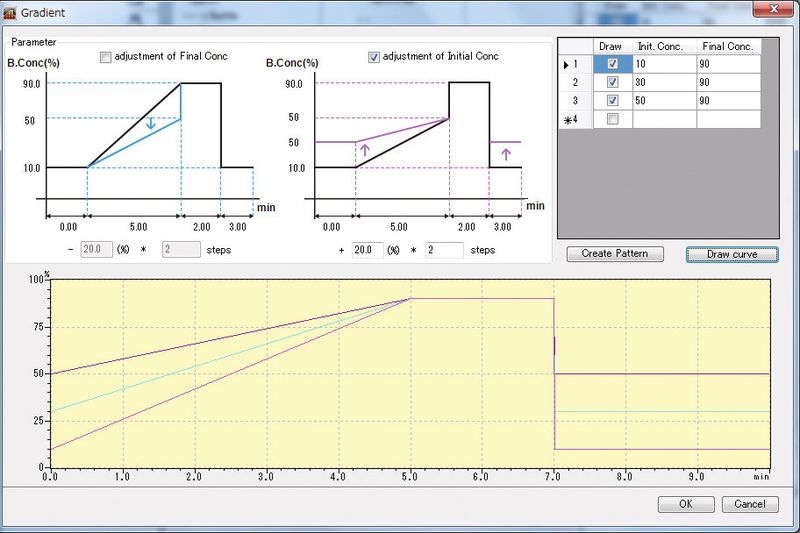This screenshot has height=533, width=800.
Task: Click the disabled steps field under Final Conc
Action: pos(181,249)
